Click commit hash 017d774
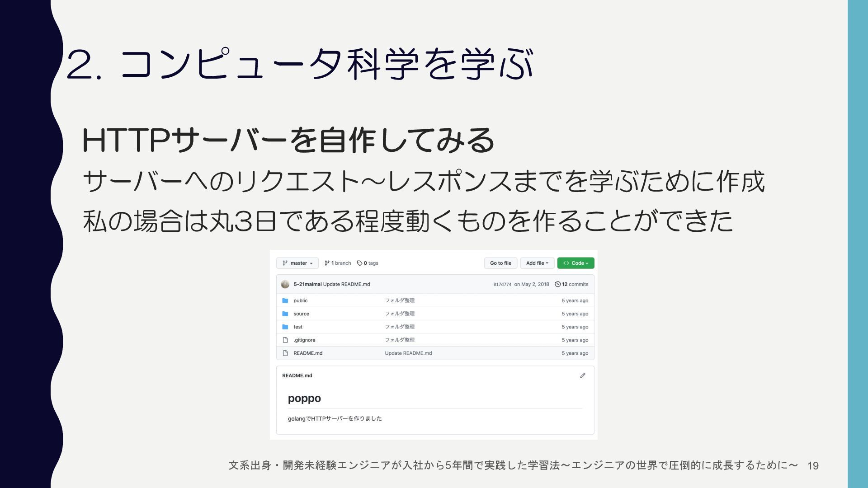Screen dimensions: 868x488 502,285
